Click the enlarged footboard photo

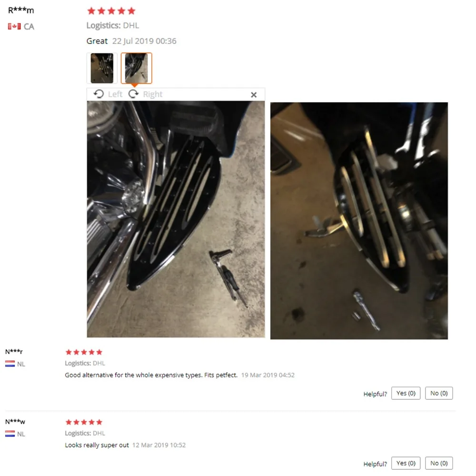176,219
